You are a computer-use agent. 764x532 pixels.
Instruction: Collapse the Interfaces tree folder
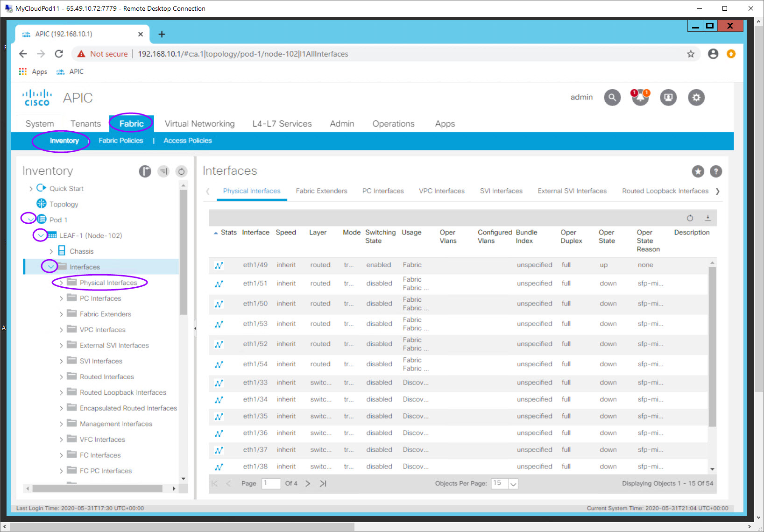point(51,267)
